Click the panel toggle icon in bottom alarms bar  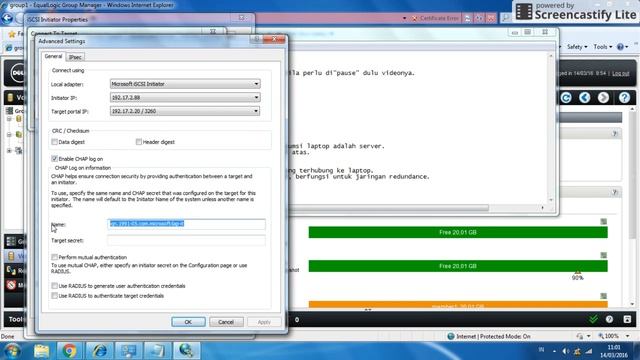pos(627,320)
